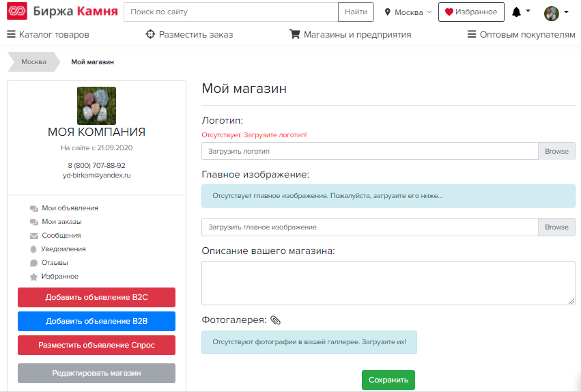Click Редактировать магазин button
Image resolution: width=581 pixels, height=392 pixels.
96,373
